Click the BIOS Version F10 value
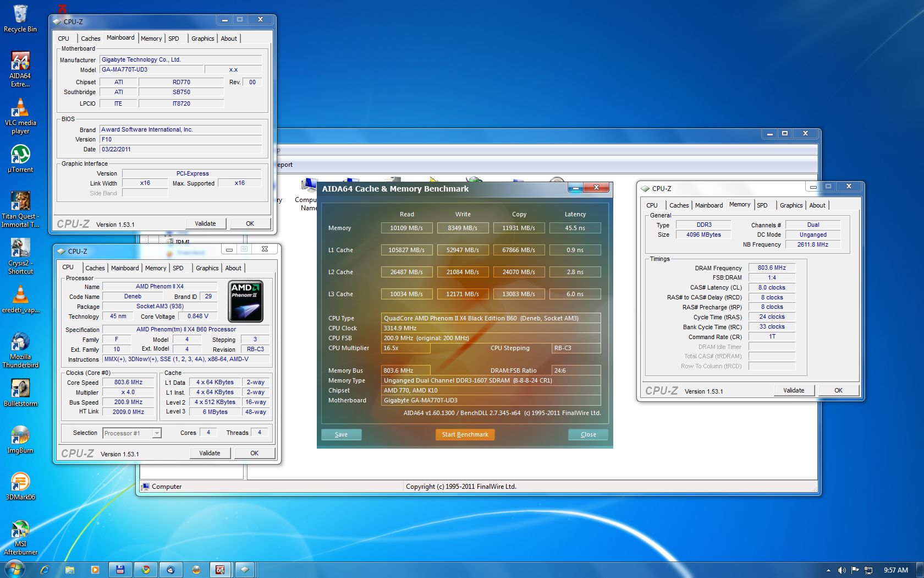This screenshot has width=924, height=578. pyautogui.click(x=181, y=139)
